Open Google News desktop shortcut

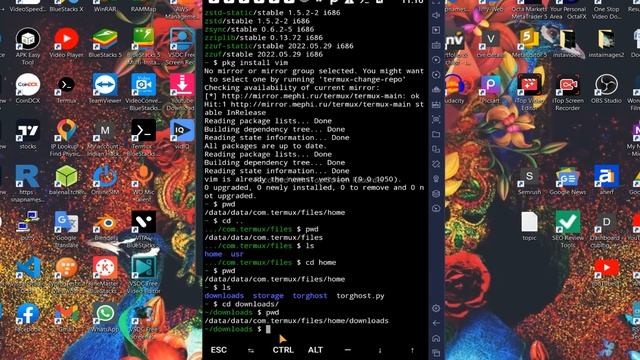568,180
